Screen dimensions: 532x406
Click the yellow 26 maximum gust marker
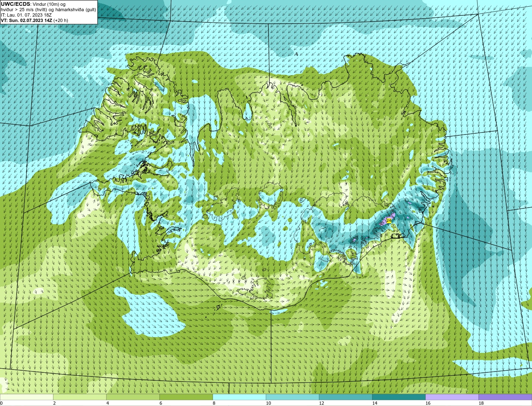[389, 221]
